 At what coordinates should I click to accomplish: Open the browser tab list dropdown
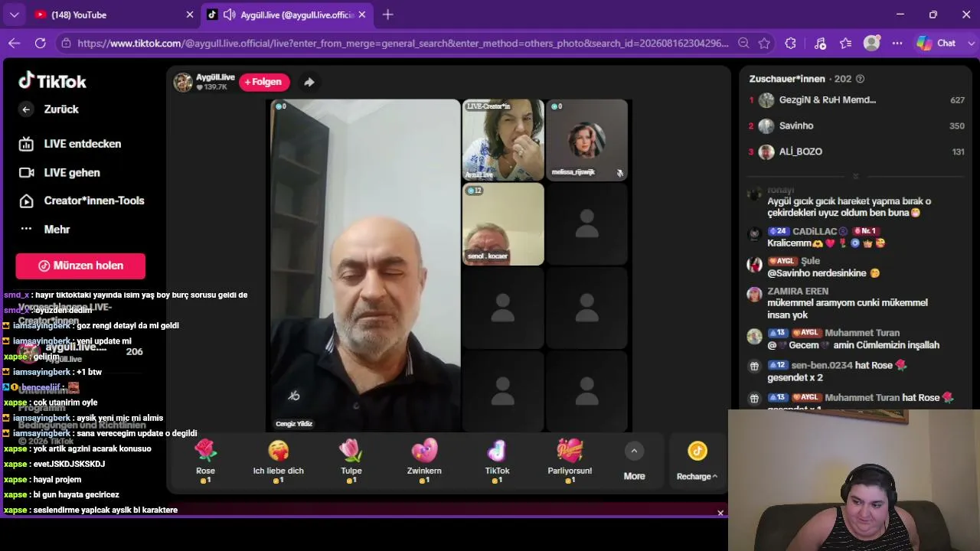click(14, 15)
